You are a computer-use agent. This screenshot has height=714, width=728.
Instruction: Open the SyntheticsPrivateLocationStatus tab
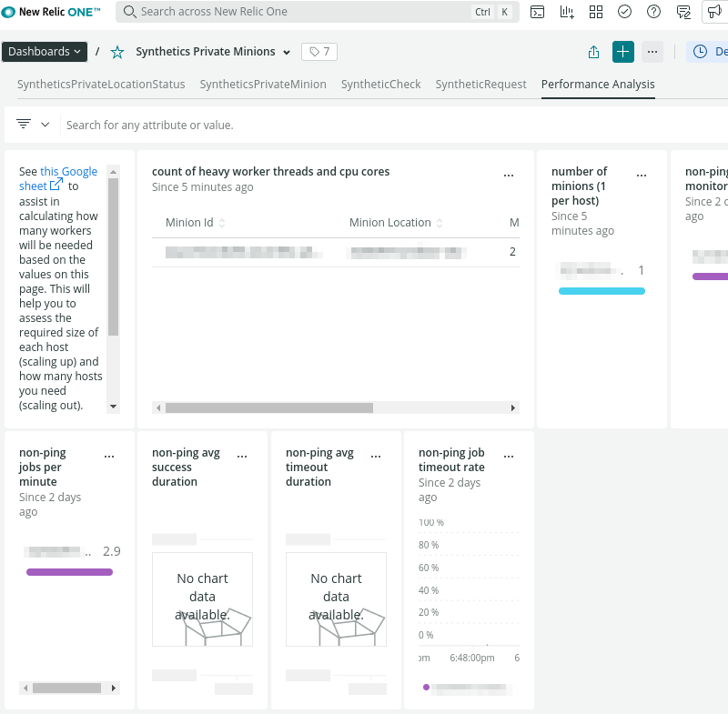101,84
